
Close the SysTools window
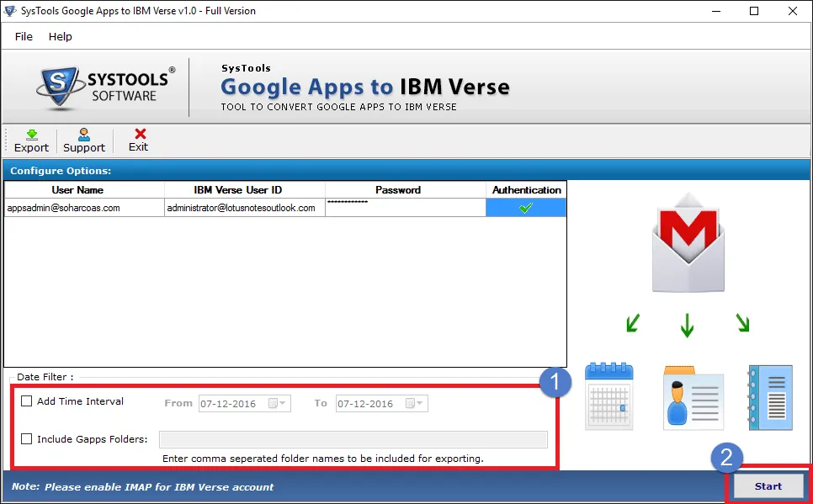[793, 11]
